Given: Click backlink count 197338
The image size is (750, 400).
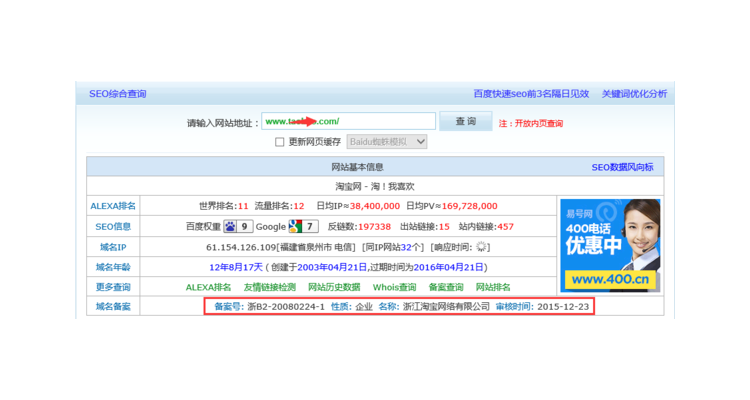Looking at the screenshot, I should point(374,226).
